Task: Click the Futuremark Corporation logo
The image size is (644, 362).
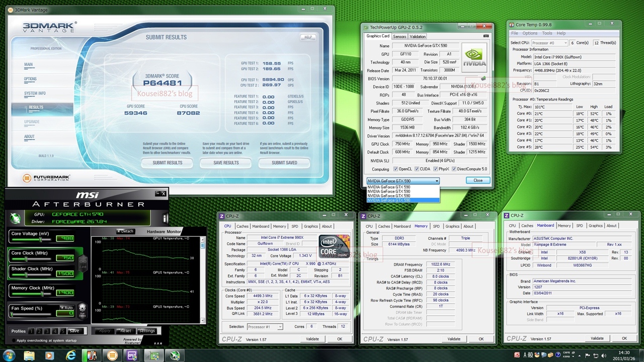Action: point(46,178)
